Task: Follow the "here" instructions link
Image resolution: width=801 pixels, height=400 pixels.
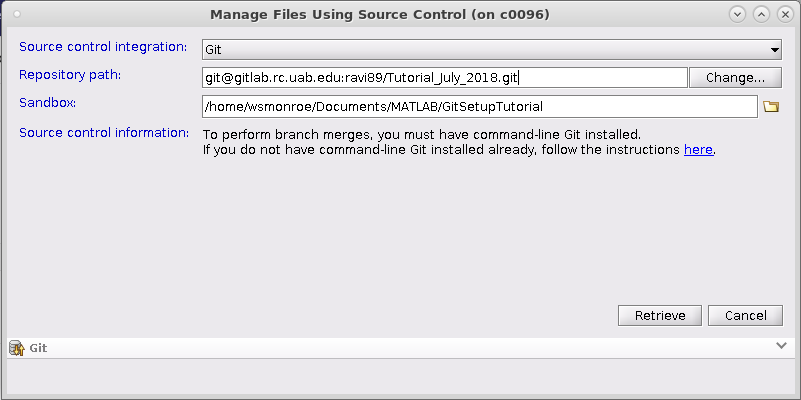Action: 698,149
